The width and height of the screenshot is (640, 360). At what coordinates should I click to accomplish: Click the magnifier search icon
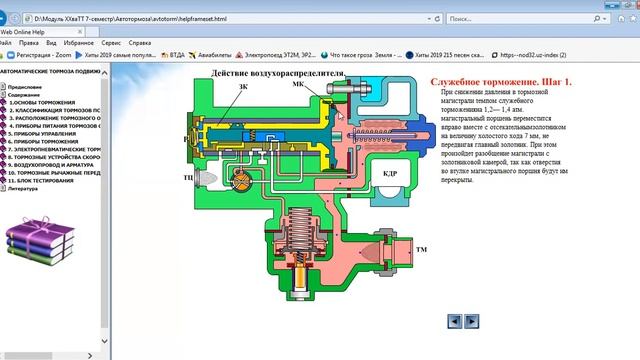click(597, 19)
